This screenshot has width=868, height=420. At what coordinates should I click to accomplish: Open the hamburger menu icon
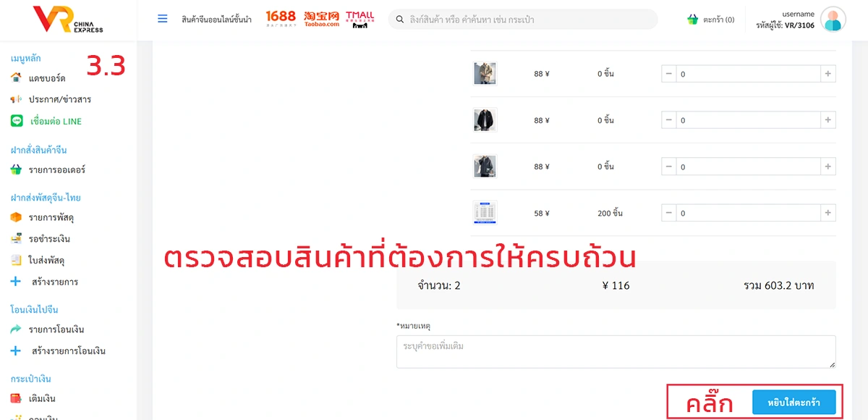click(163, 19)
